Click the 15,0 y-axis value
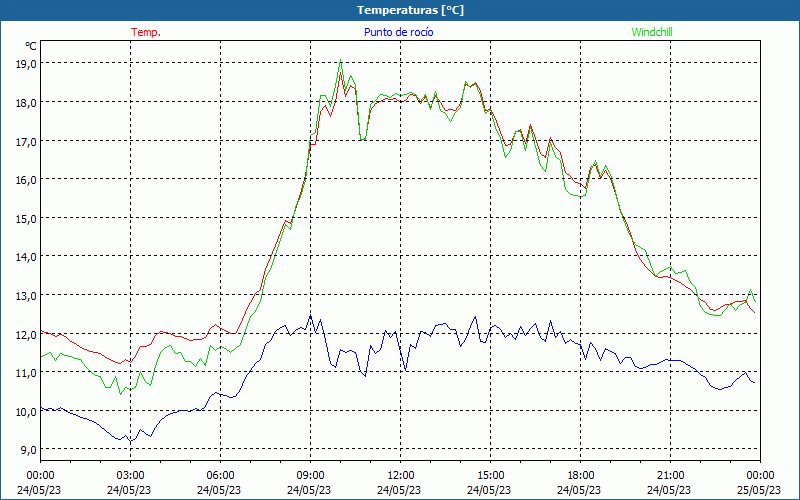 coord(26,218)
